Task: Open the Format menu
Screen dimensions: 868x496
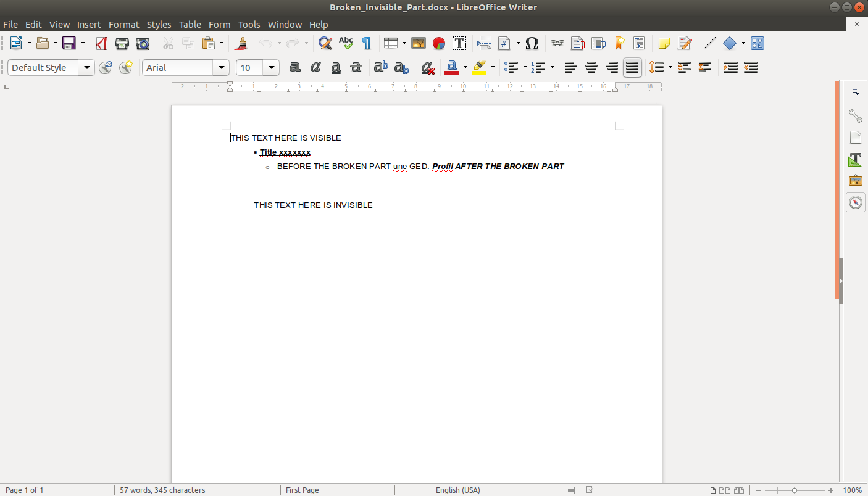Action: (x=123, y=25)
